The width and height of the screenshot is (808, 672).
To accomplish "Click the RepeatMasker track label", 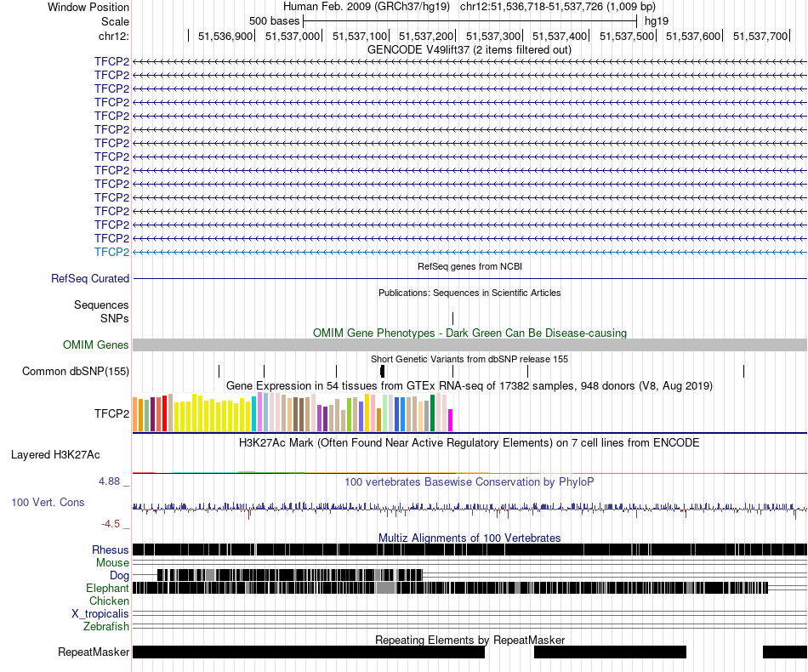I will click(x=94, y=652).
